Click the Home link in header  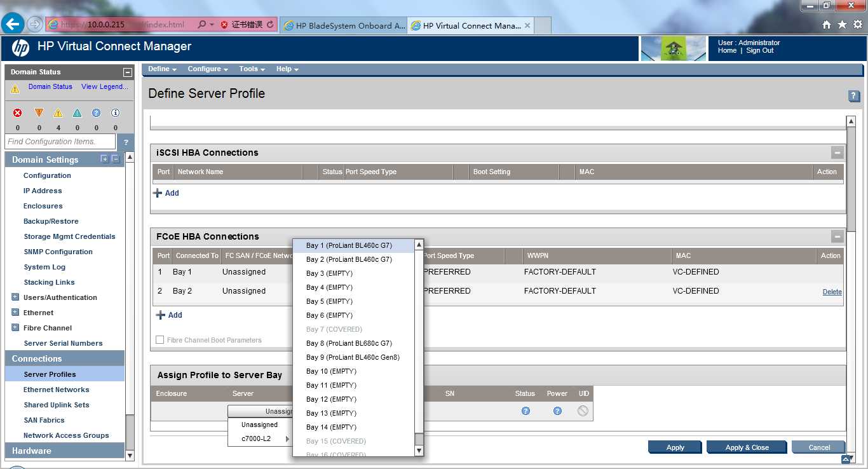pyautogui.click(x=728, y=50)
